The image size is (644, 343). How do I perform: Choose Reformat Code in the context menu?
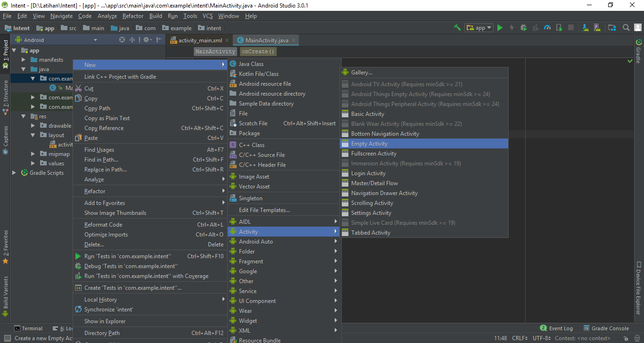150,225
